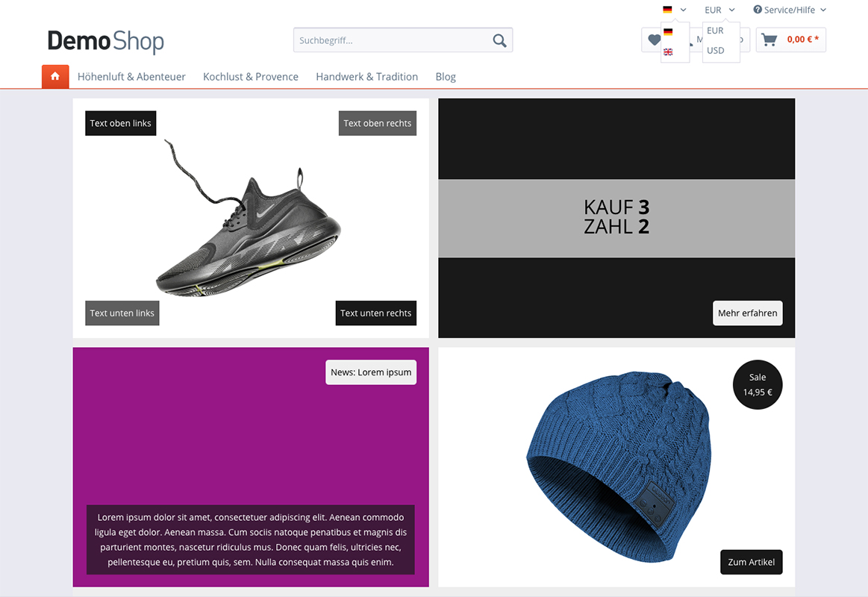This screenshot has width=868, height=597.
Task: Open the shopping cart icon
Action: (769, 40)
